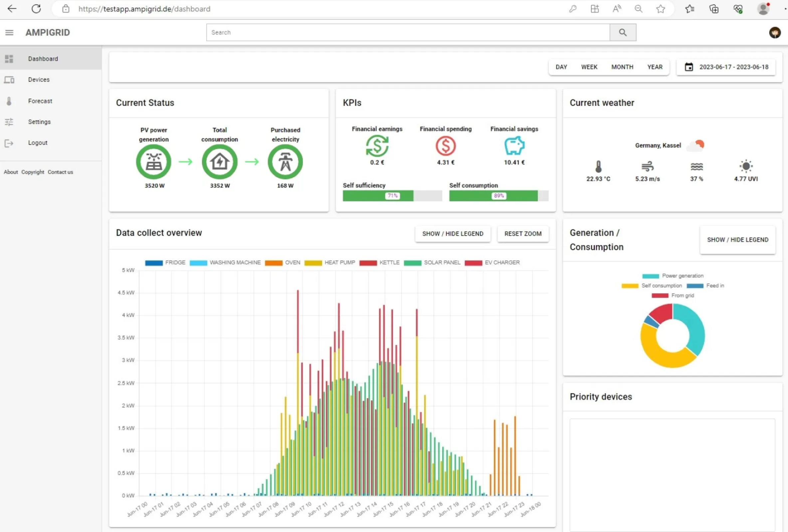The image size is (788, 532).
Task: Click the Financial savings piggy bank icon
Action: pyautogui.click(x=514, y=146)
